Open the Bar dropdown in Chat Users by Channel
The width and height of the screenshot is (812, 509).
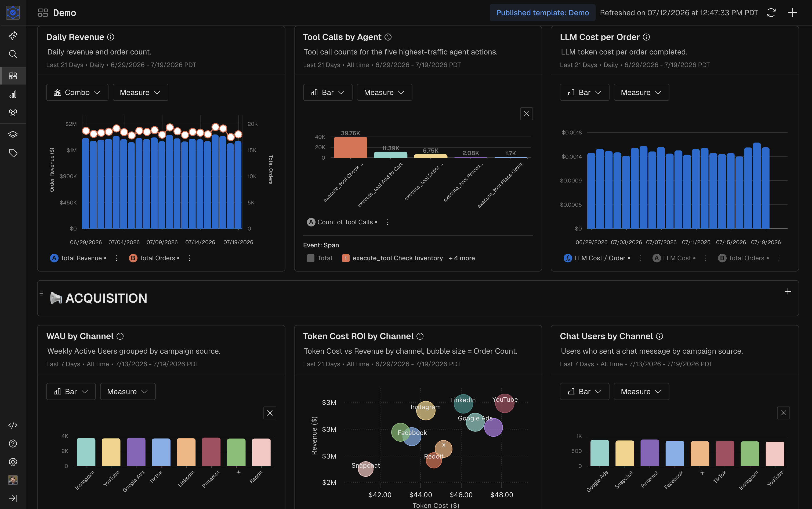point(584,391)
